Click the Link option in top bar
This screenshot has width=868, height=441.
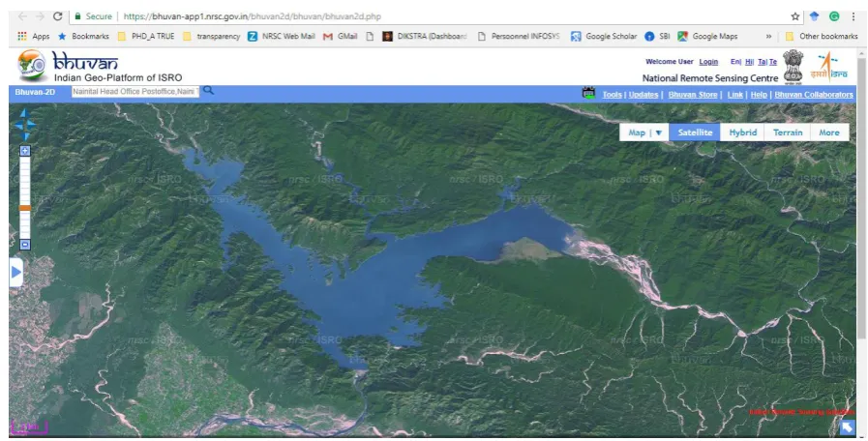734,95
